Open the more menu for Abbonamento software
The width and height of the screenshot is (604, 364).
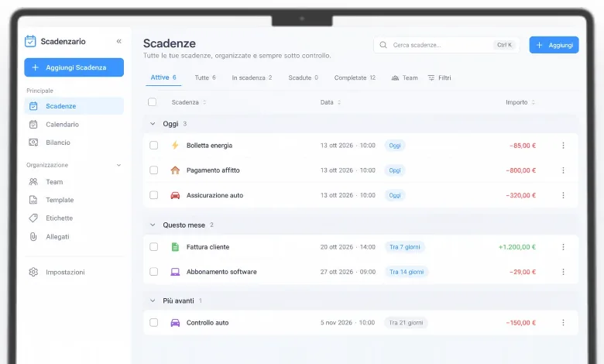tap(563, 272)
